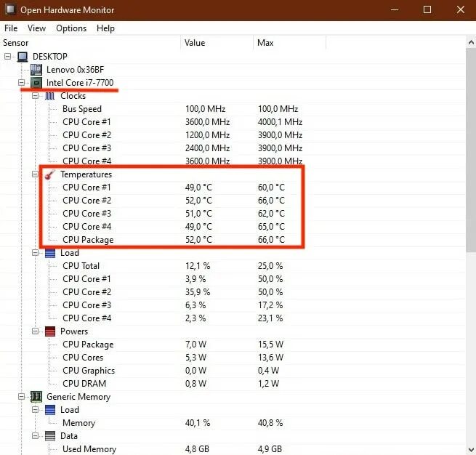Click the 15,5 W max power value
The height and width of the screenshot is (455, 476).
click(270, 345)
